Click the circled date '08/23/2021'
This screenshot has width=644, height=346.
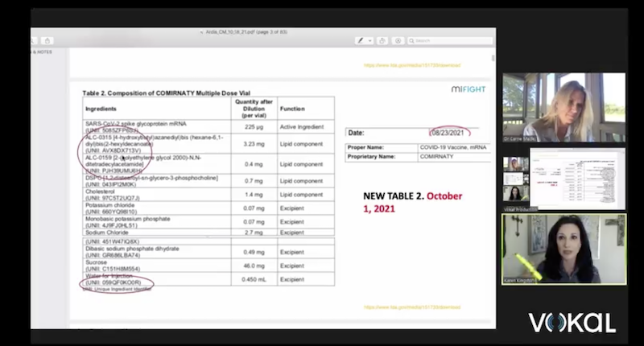tap(448, 133)
